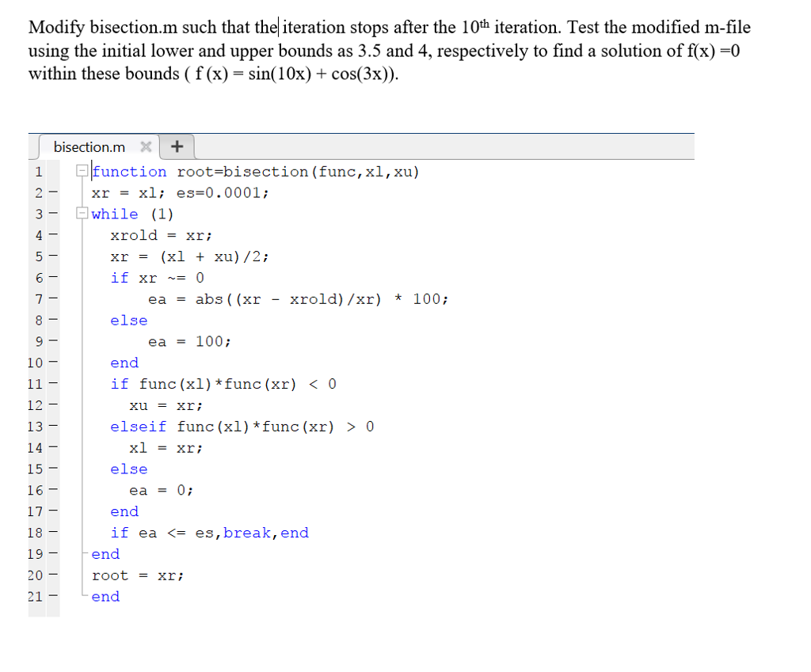Collapse the function code fold on line 1
The width and height of the screenshot is (811, 672).
(82, 172)
